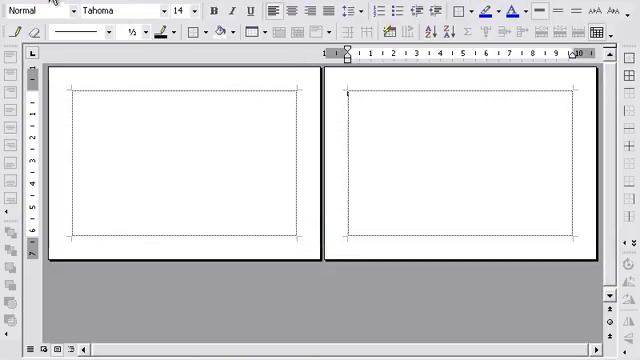The height and width of the screenshot is (360, 640).
Task: Apply the blue font color
Action: click(x=512, y=11)
